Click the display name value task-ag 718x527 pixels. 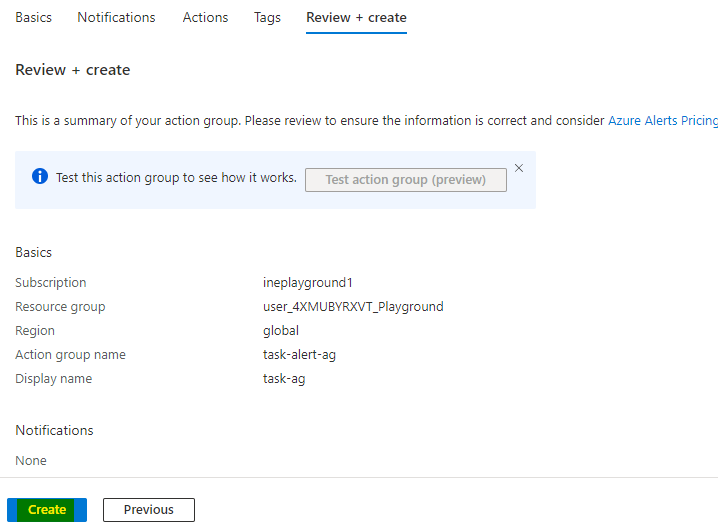click(x=284, y=379)
